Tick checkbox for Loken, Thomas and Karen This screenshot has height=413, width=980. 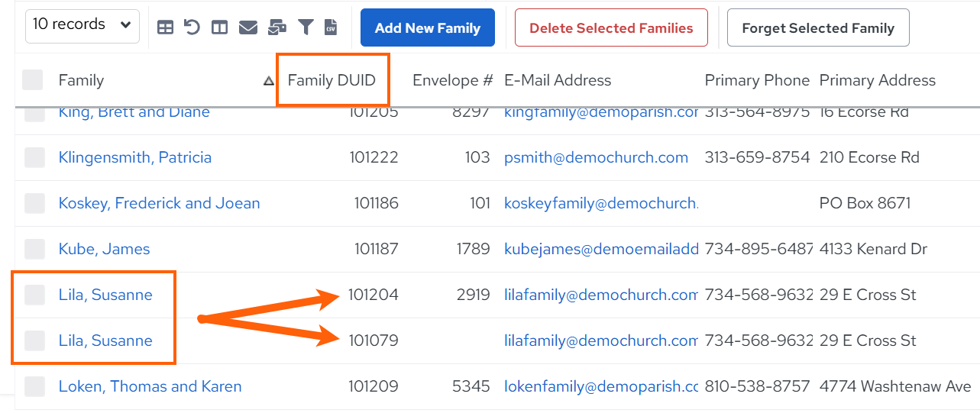click(34, 386)
